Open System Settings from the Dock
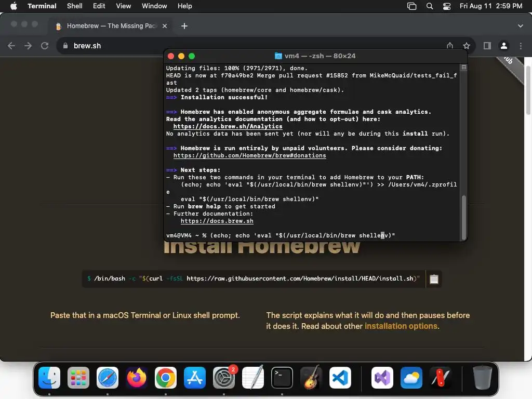This screenshot has width=532, height=399. tap(224, 378)
